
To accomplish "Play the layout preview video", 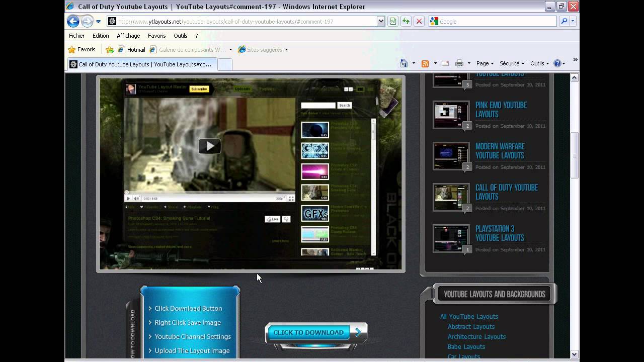I will click(x=209, y=146).
